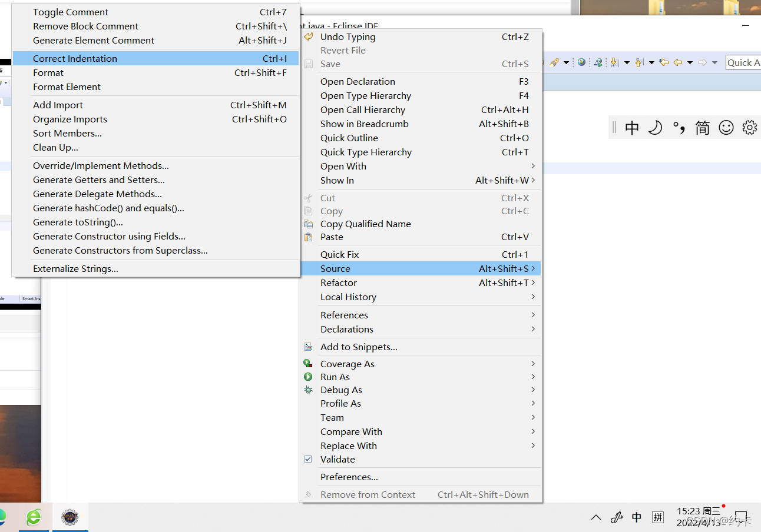The width and height of the screenshot is (761, 532).
Task: Show hidden tray icons chevron
Action: (x=596, y=518)
